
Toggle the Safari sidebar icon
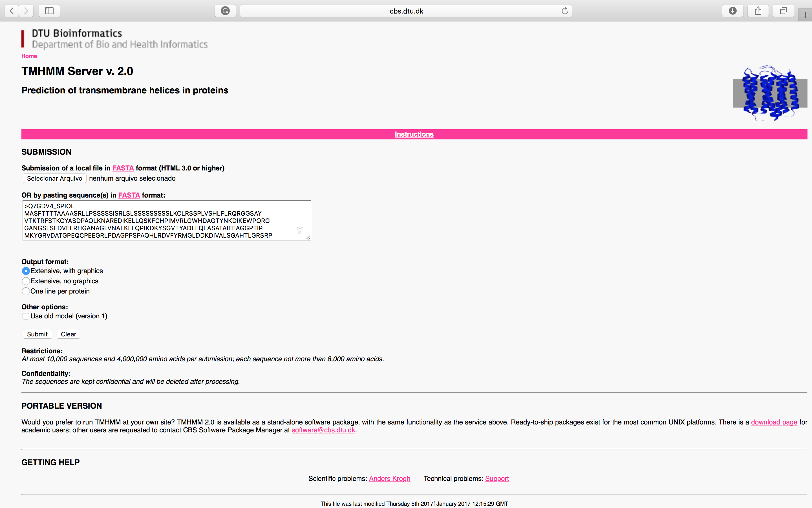click(x=49, y=11)
